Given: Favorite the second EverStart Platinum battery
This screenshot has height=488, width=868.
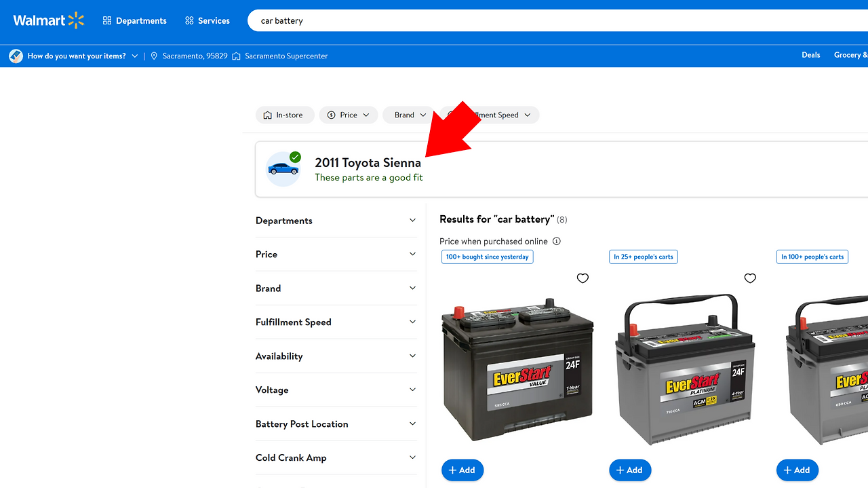Looking at the screenshot, I should [750, 278].
